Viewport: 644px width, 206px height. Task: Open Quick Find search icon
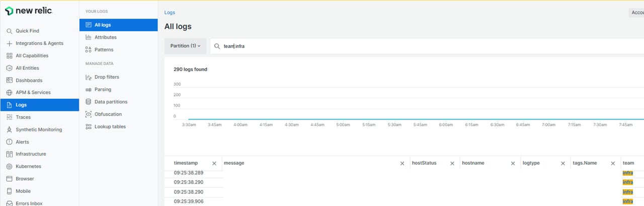pyautogui.click(x=9, y=31)
